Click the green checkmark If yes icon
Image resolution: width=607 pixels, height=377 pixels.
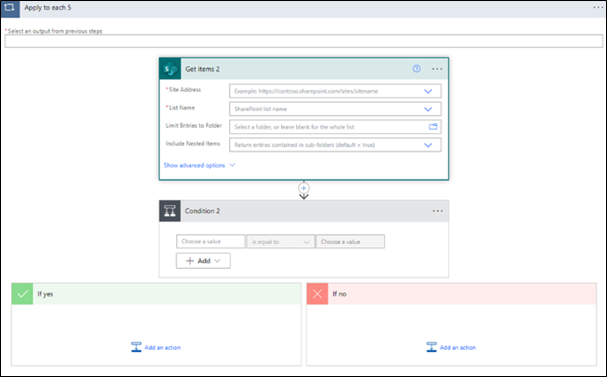pos(22,294)
